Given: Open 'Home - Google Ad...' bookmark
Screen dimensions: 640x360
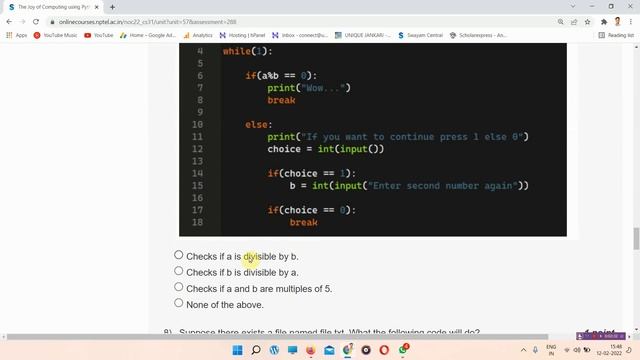Looking at the screenshot, I should click(148, 36).
